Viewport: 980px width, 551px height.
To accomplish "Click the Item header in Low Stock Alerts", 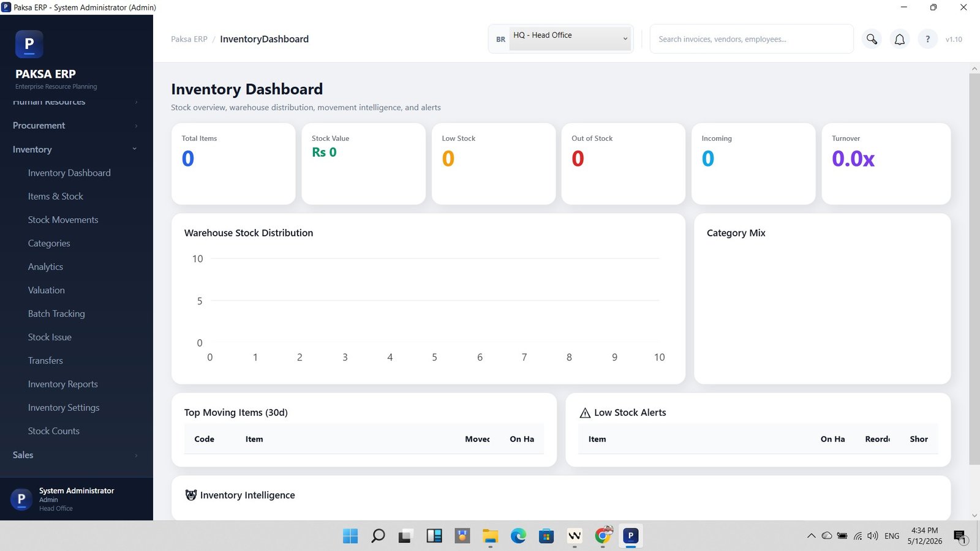I will click(597, 439).
